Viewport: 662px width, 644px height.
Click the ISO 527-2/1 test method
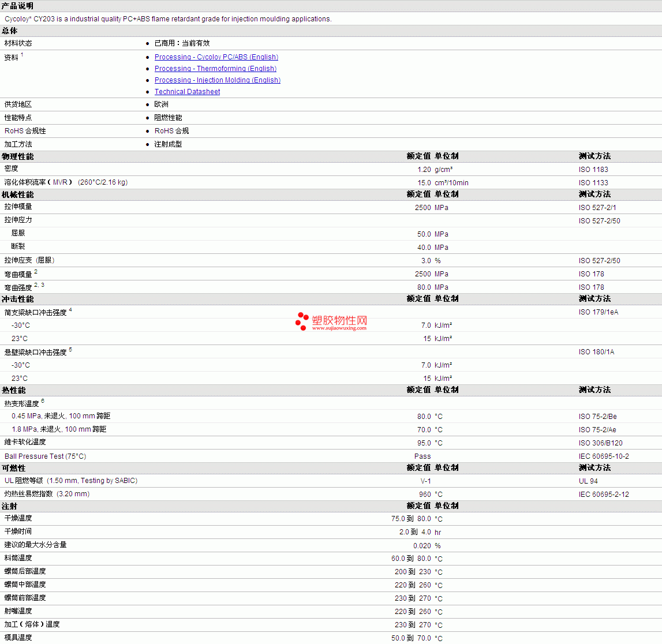click(597, 208)
